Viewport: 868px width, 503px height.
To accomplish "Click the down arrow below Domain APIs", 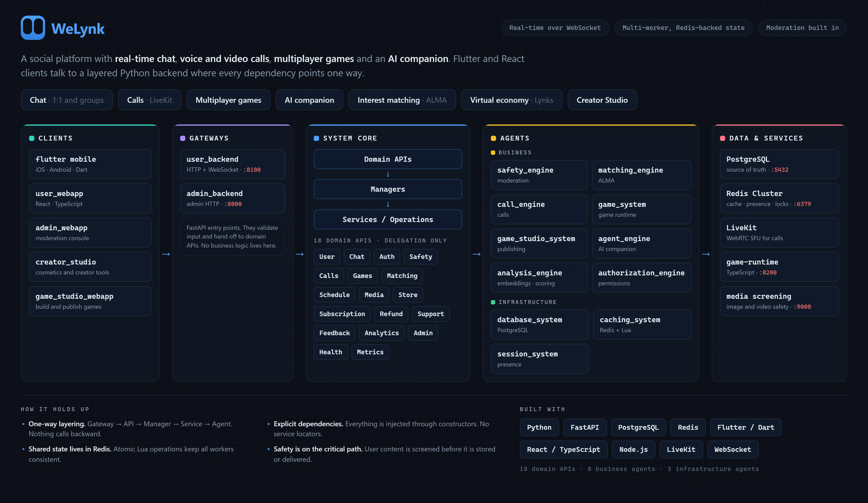I will [x=388, y=174].
